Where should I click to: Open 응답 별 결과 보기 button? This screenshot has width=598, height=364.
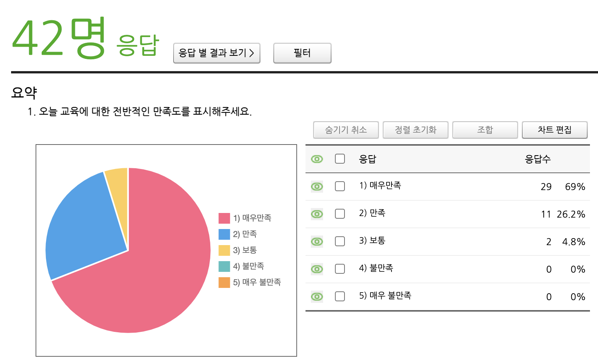[216, 53]
